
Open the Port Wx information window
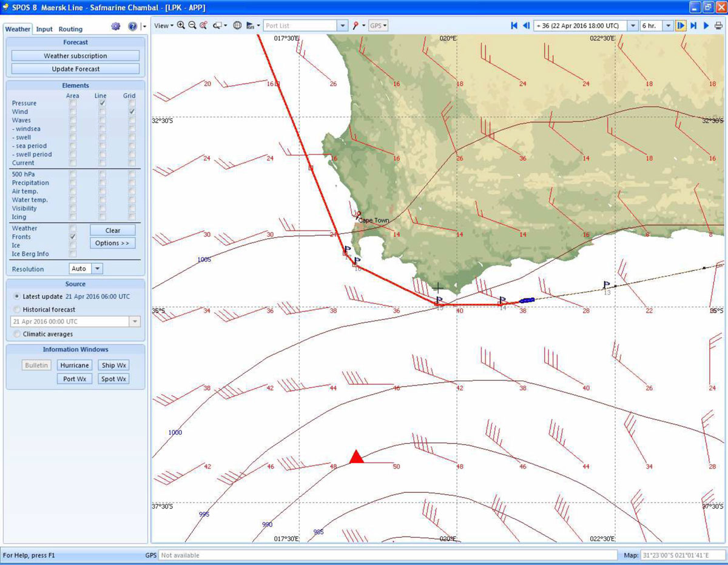click(75, 379)
